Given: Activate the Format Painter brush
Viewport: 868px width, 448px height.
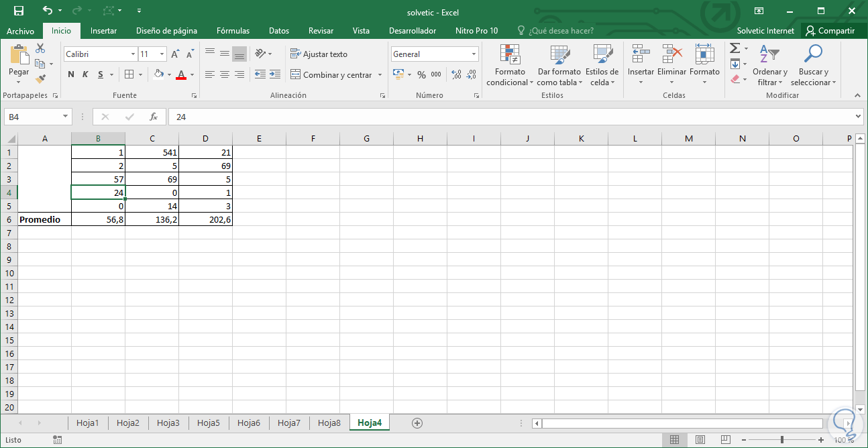Looking at the screenshot, I should [40, 78].
